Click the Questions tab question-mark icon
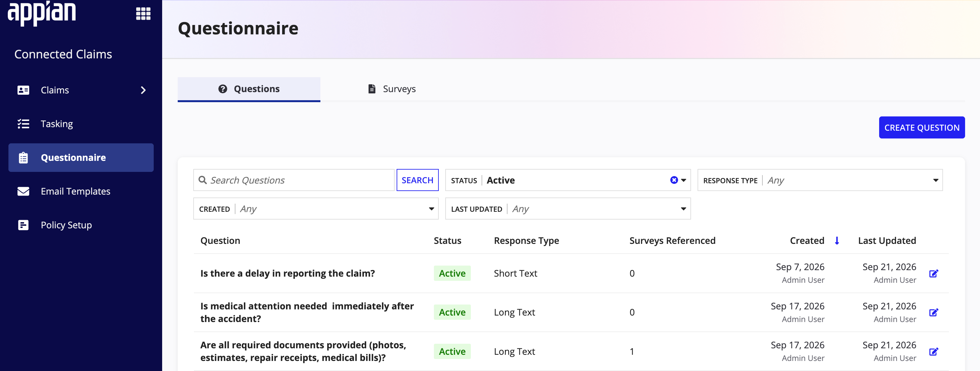The width and height of the screenshot is (980, 371). 222,89
